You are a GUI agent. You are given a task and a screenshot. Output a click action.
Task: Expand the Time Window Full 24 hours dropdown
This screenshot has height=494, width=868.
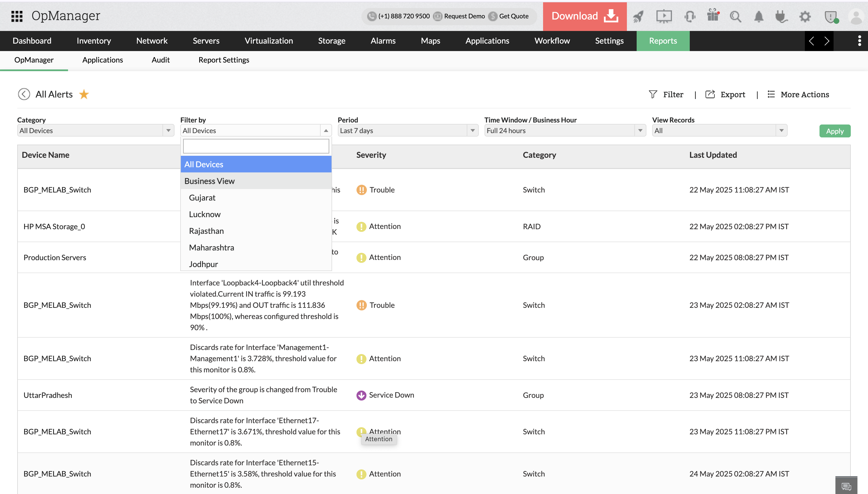tap(565, 131)
